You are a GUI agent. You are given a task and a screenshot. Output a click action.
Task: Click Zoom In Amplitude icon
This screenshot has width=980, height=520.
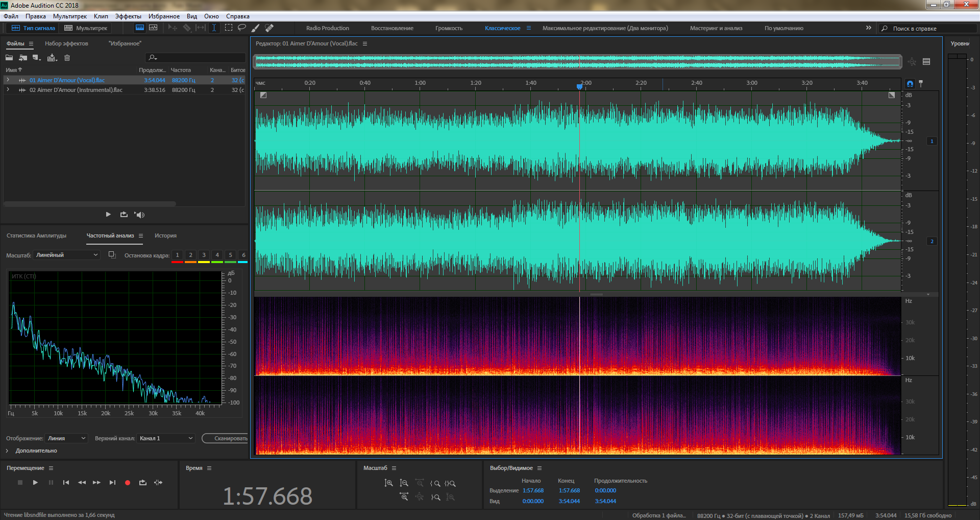[388, 483]
